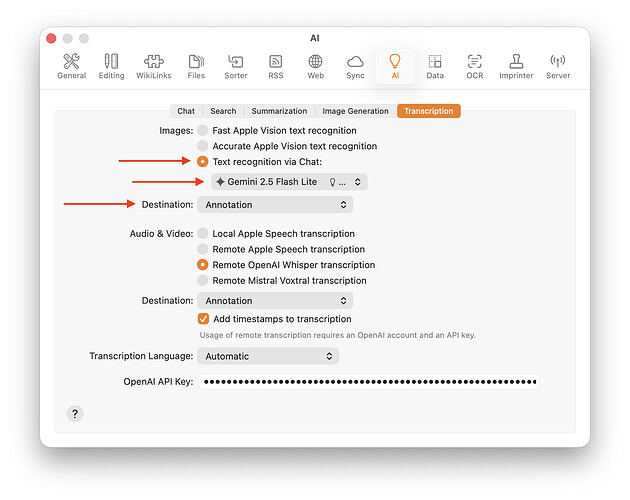Open the Transcription Language dropdown
Viewport: 630px width, 500px height.
[x=268, y=356]
